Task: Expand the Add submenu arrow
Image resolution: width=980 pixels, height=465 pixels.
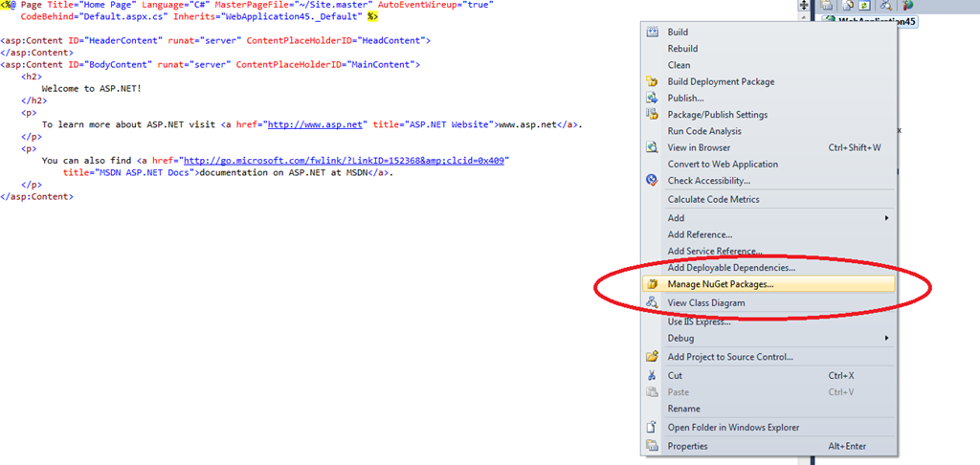Action: point(886,218)
